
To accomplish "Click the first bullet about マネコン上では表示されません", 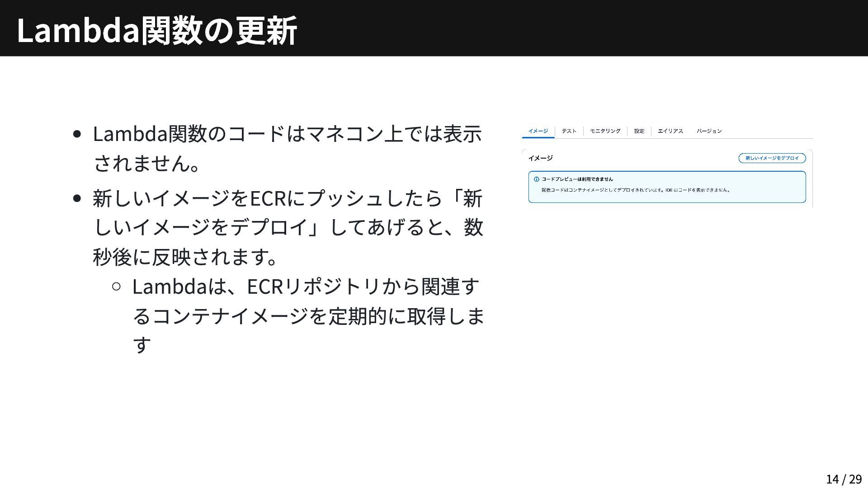I will [287, 148].
